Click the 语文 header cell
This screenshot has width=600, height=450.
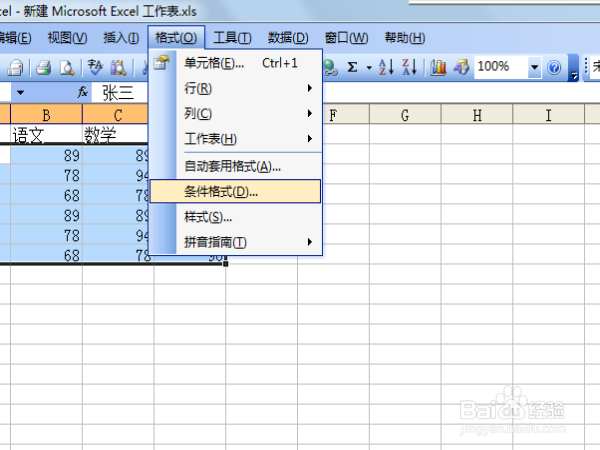pyautogui.click(x=46, y=134)
